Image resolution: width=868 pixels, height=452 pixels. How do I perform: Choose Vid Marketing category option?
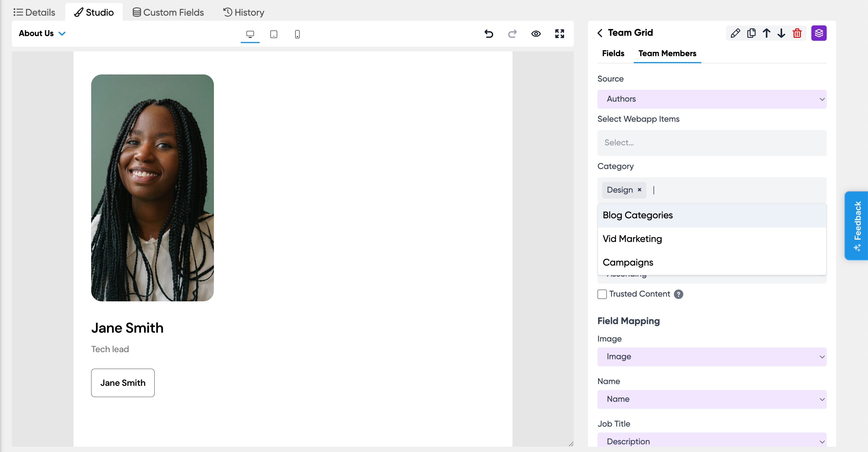632,239
